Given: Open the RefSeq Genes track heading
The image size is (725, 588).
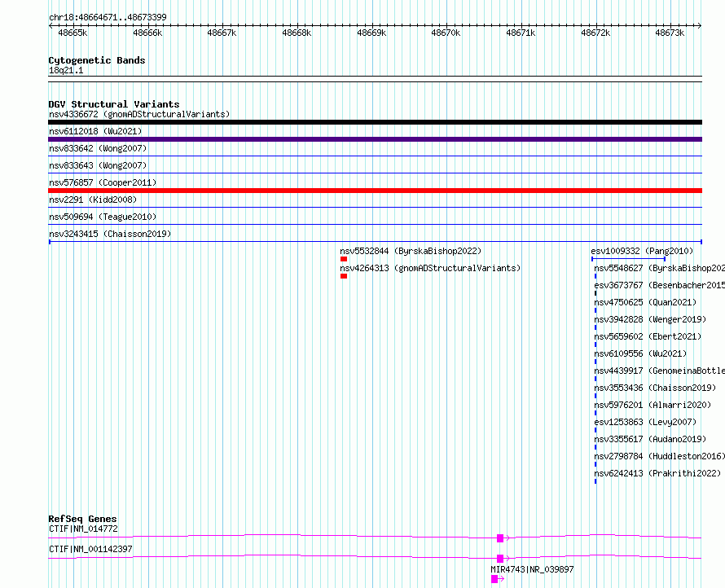Looking at the screenshot, I should pos(82,519).
